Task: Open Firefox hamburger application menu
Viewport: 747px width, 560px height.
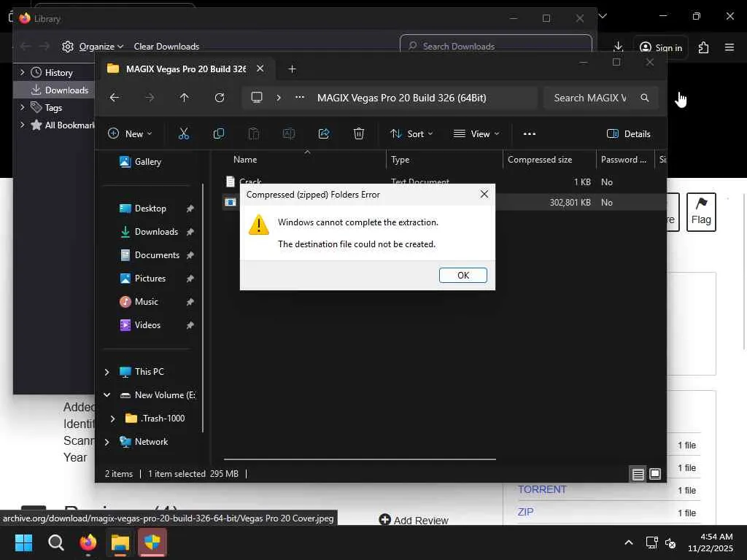Action: pos(729,47)
